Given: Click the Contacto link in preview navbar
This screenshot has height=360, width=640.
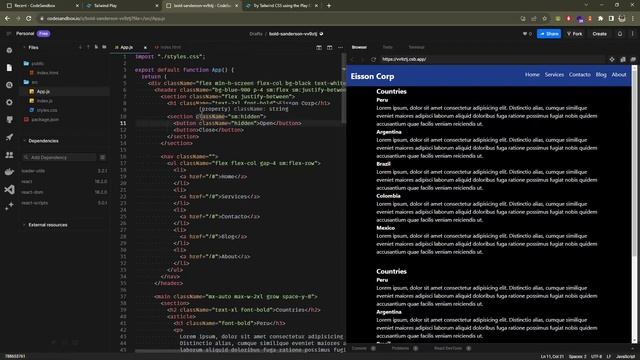Looking at the screenshot, I should [x=580, y=75].
